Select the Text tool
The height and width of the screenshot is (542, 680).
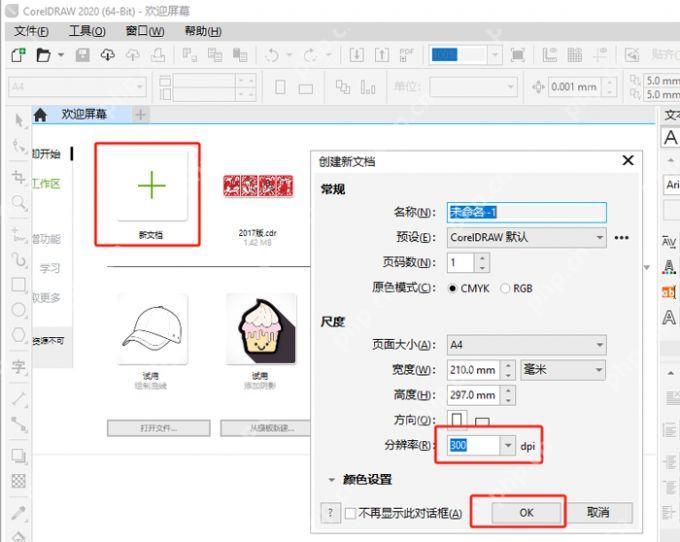click(19, 367)
